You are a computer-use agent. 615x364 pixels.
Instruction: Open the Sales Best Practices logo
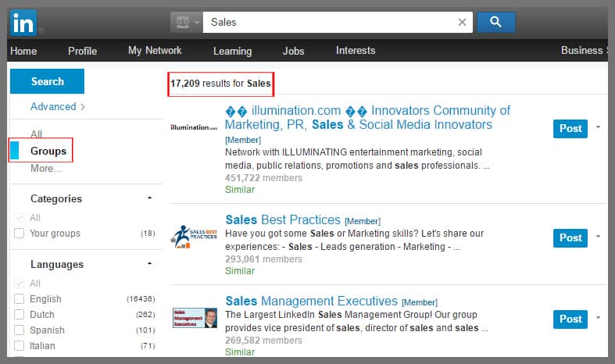193,236
